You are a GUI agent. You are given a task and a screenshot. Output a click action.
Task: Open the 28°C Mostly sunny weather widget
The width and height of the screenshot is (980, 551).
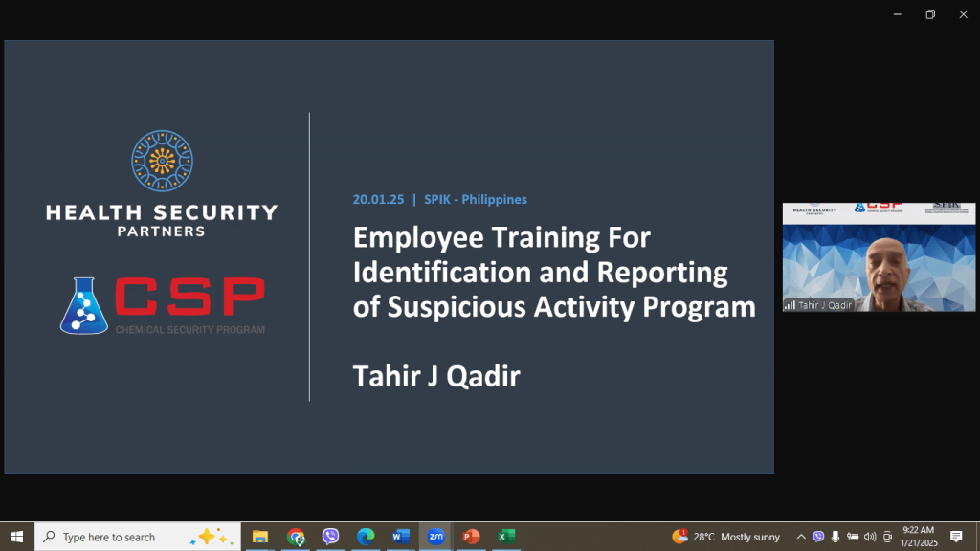pos(725,537)
